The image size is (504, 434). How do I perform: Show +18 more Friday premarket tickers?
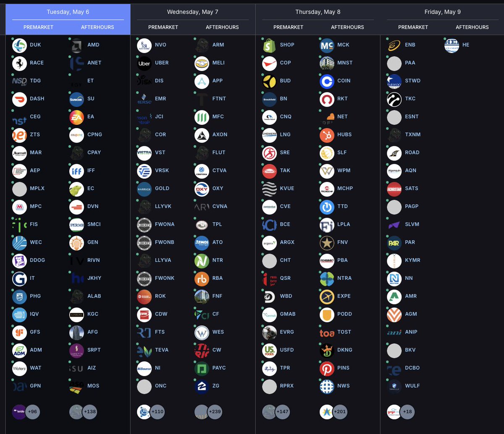pos(407,412)
